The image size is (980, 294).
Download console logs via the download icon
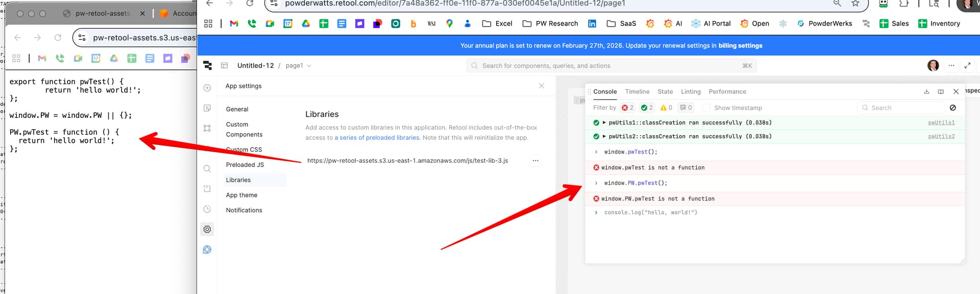(926, 92)
